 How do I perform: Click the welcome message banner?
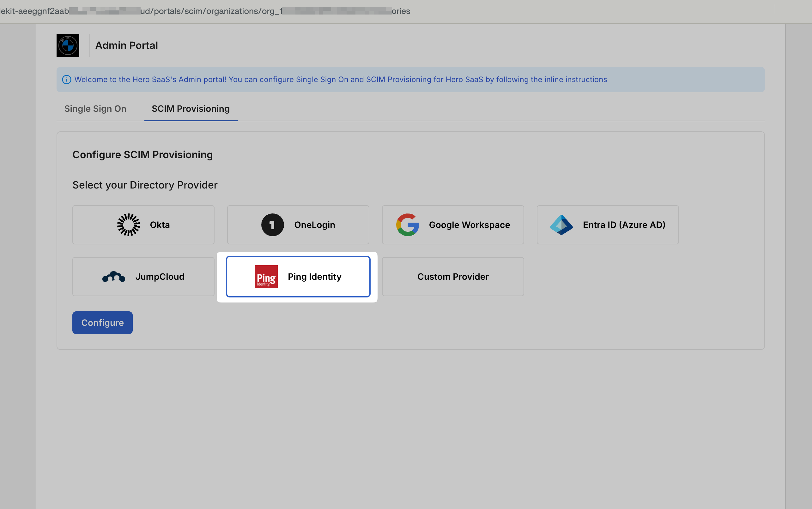(x=340, y=80)
